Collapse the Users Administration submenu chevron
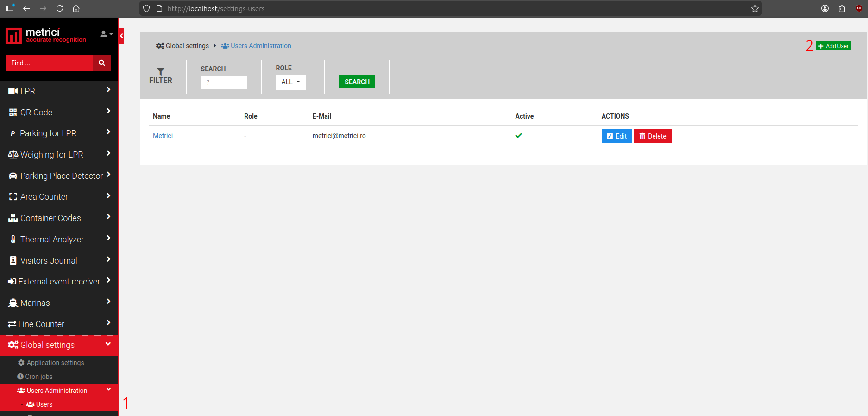The width and height of the screenshot is (868, 416). [x=109, y=390]
